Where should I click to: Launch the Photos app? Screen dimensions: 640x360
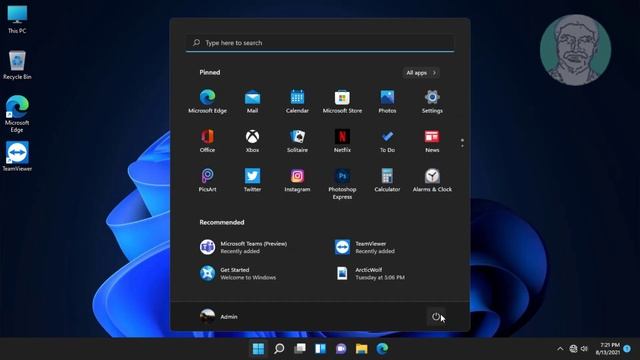point(387,101)
